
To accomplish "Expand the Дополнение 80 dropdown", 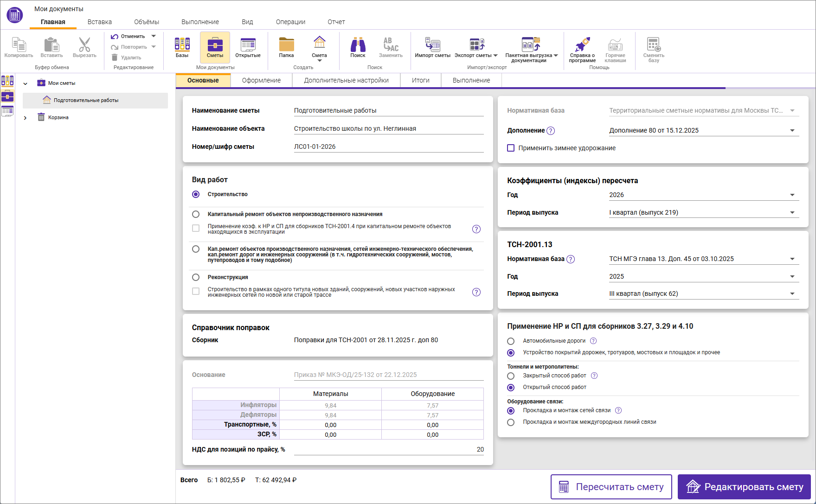I will pos(792,131).
